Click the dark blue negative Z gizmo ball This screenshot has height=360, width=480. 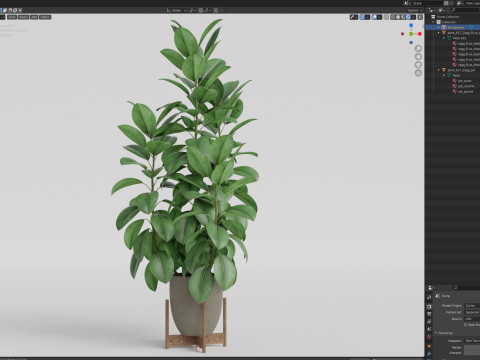pyautogui.click(x=411, y=42)
